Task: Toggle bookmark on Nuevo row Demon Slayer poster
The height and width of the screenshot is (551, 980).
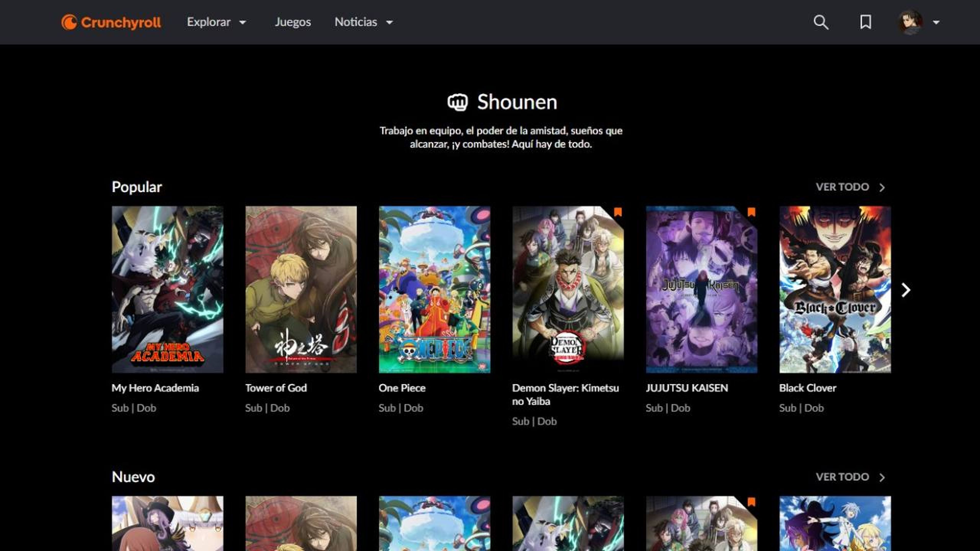Action: pos(751,502)
